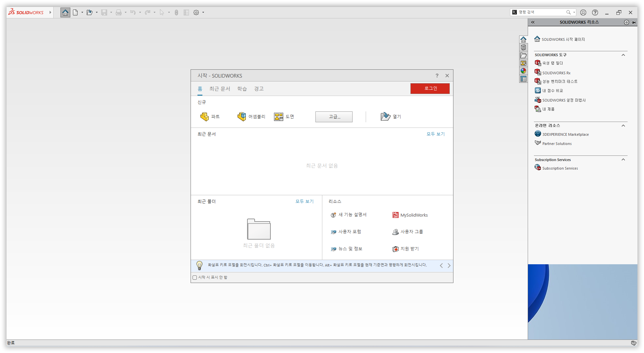Expand the SOLIDWORKS logo menu arrow

pyautogui.click(x=50, y=12)
